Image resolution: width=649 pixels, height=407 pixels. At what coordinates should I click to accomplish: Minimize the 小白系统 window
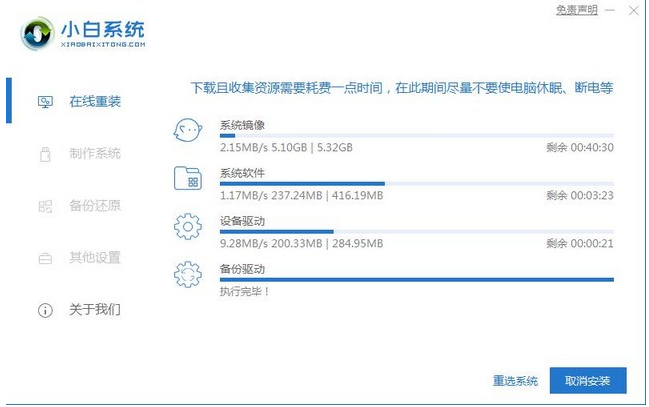click(612, 10)
